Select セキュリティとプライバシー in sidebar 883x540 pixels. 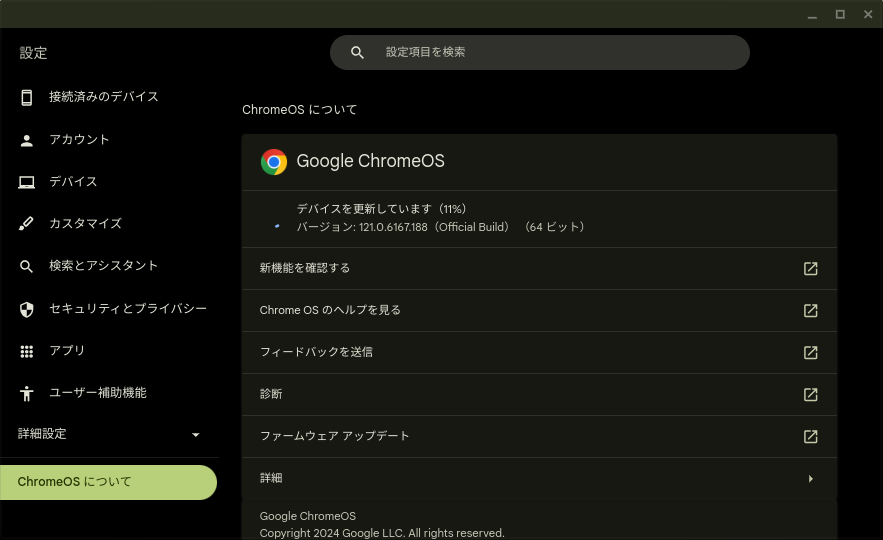109,309
